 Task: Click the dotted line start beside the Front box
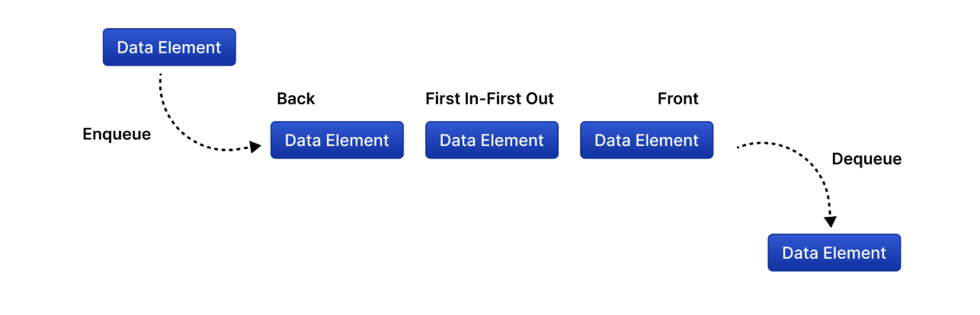738,148
